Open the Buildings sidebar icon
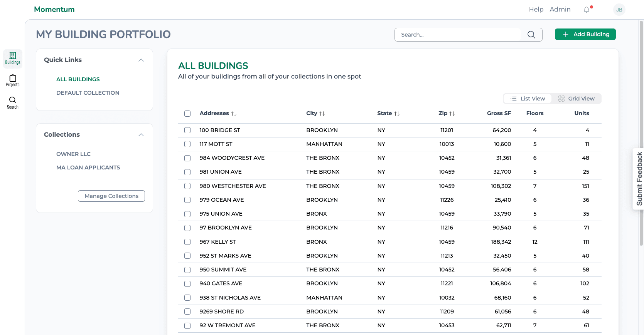This screenshot has width=644, height=335. [x=13, y=59]
